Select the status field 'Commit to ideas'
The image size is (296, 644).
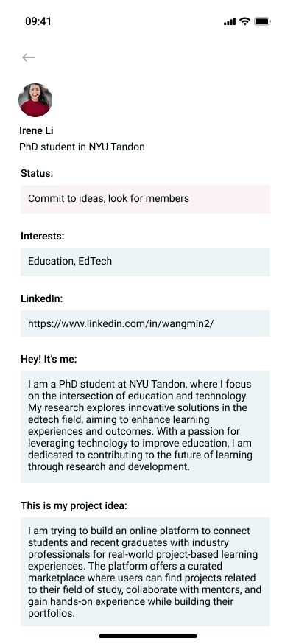point(145,199)
